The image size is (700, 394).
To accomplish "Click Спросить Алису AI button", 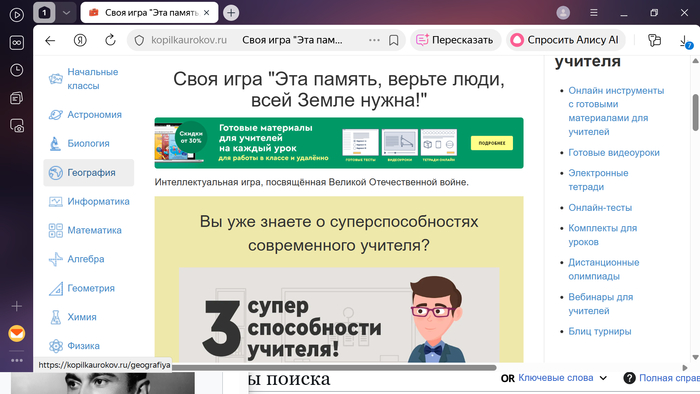I will [x=565, y=40].
